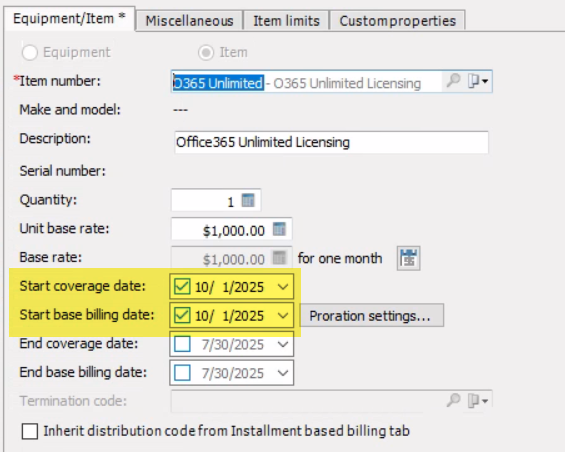565x452 pixels.
Task: Check Inherit distribution code from Installment based billing tab
Action: pyautogui.click(x=30, y=431)
